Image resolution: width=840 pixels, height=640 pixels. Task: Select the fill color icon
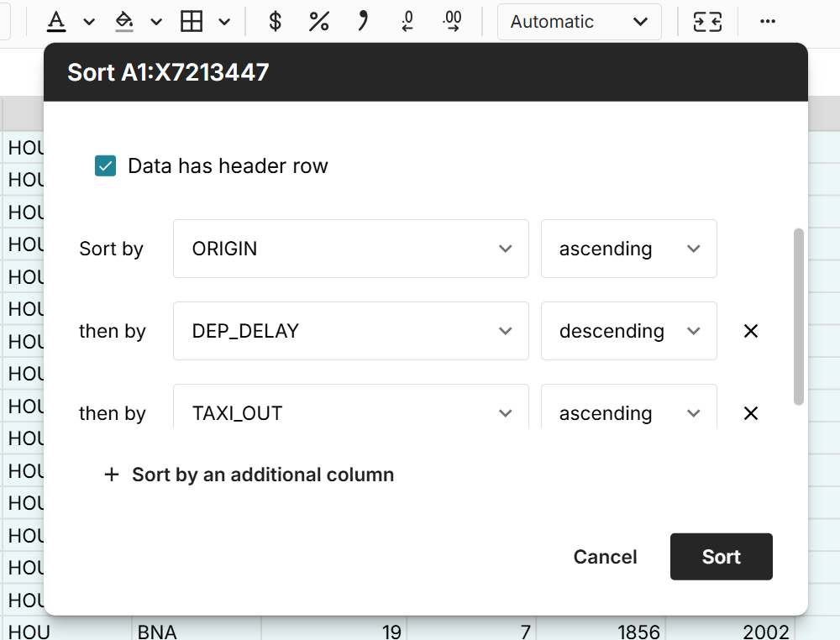click(124, 22)
